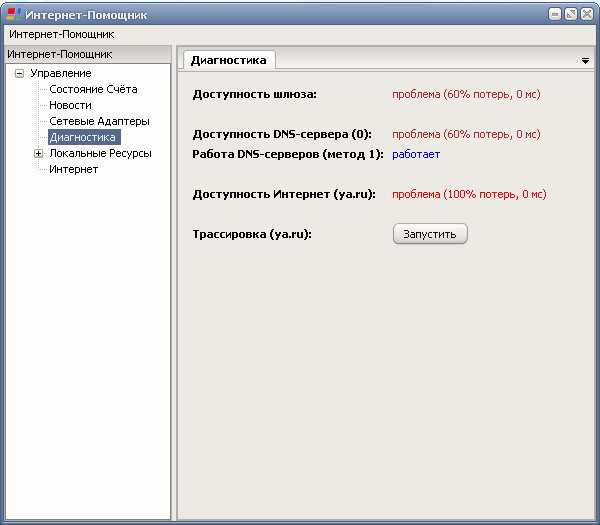Screen dimensions: 600x525
Task: Minimize the Интернет-Помощник window
Action: 555,15
